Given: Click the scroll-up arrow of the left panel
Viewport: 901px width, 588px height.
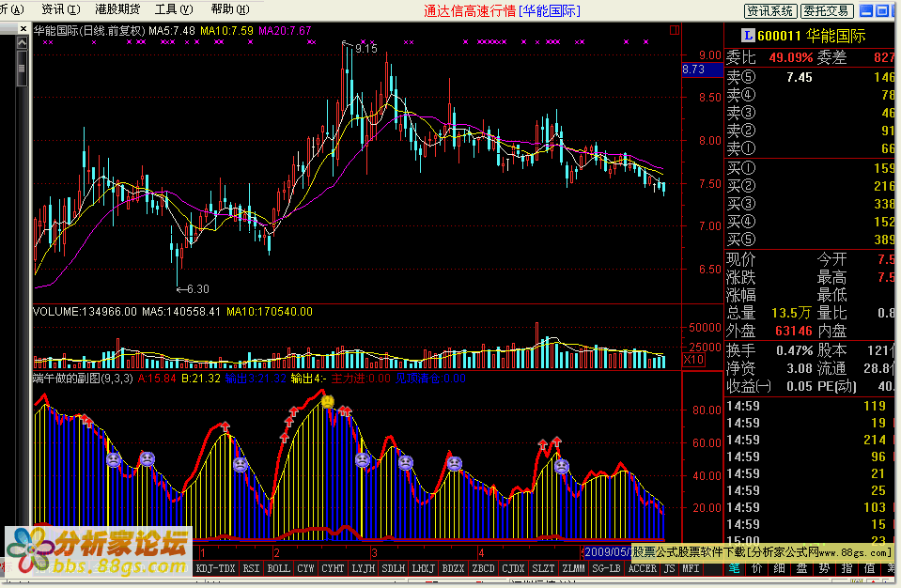Looking at the screenshot, I should tap(22, 43).
